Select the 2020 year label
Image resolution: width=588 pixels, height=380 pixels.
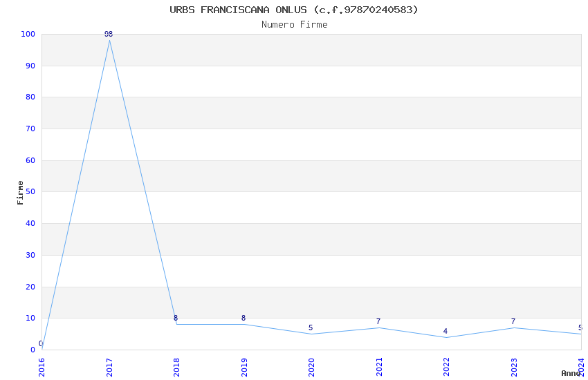click(311, 368)
